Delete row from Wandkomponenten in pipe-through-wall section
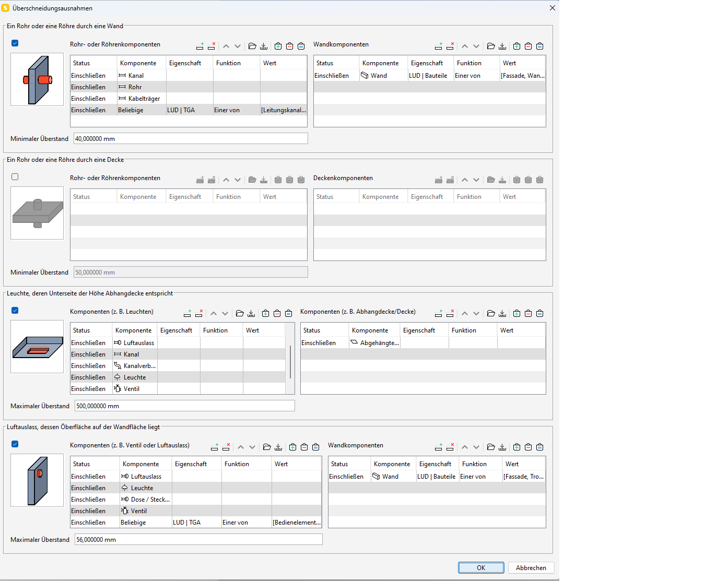 [x=450, y=46]
